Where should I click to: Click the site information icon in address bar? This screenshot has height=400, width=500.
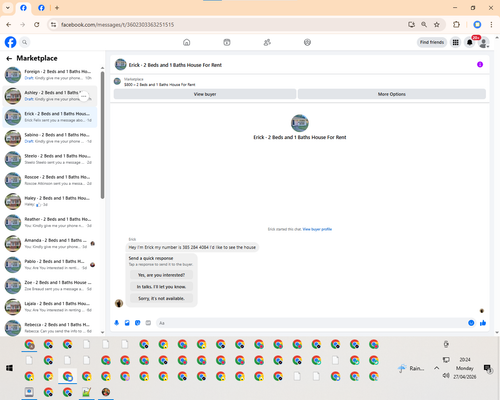pos(53,25)
